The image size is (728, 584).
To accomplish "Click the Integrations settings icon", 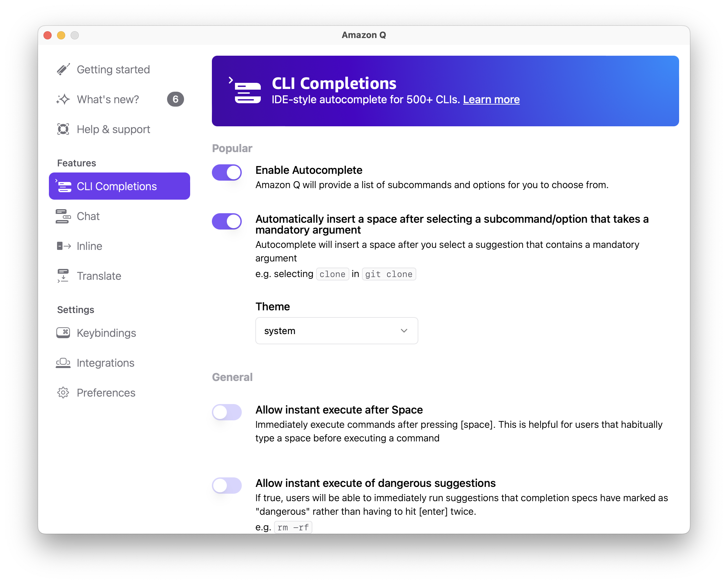I will 64,362.
